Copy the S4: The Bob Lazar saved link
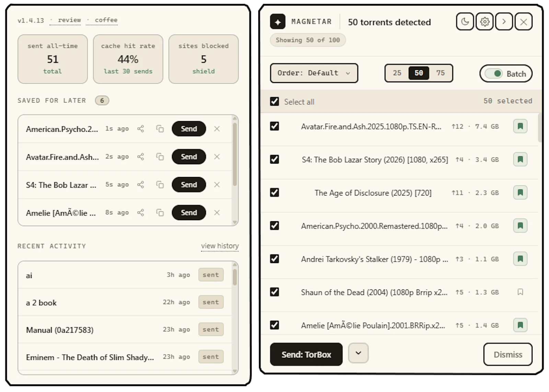Image resolution: width=549 pixels, height=392 pixels. point(160,185)
